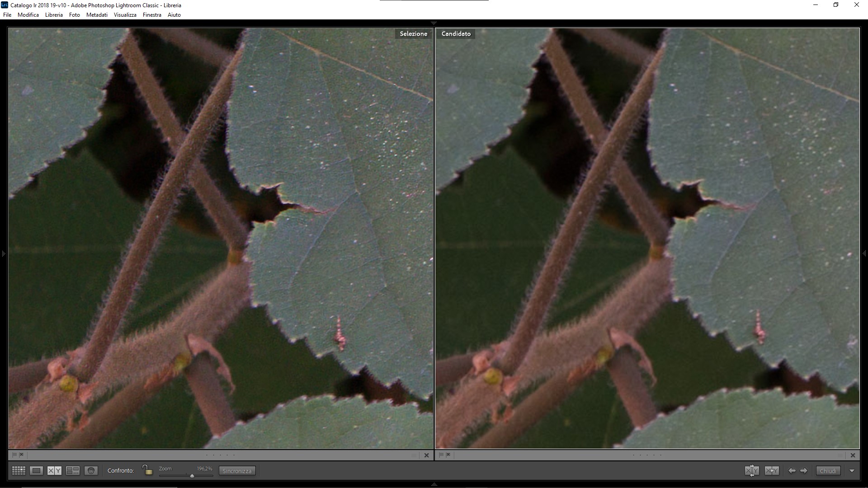Switch to Grid view
This screenshot has height=488, width=868.
click(x=19, y=471)
